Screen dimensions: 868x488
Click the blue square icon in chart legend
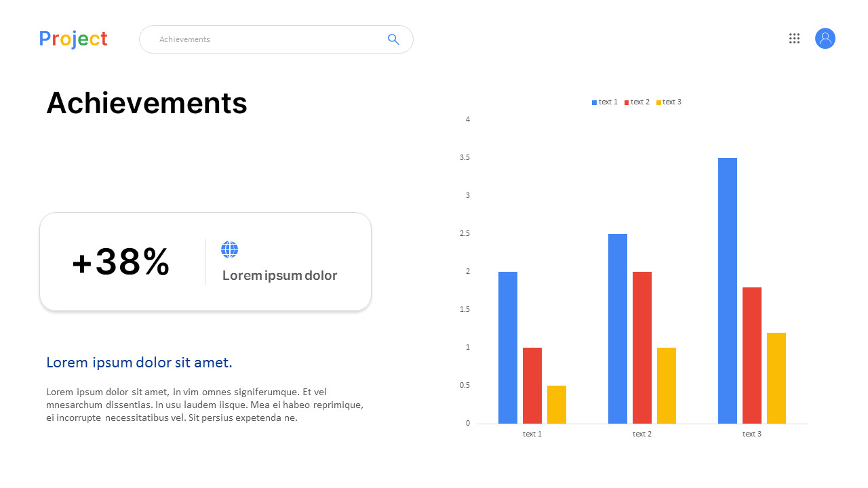[x=593, y=102]
